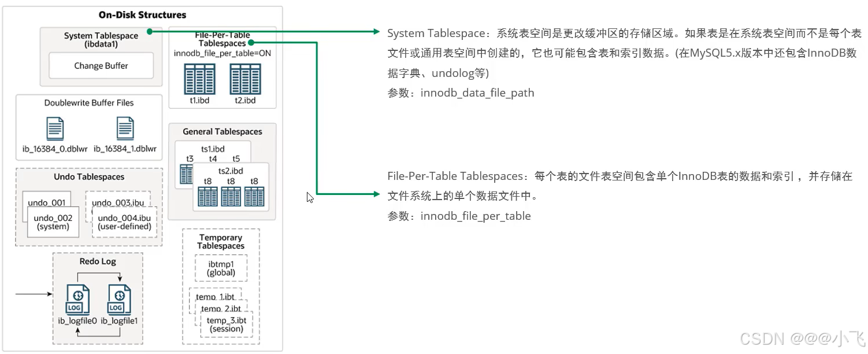Click the ib_logfile0 log file icon
The image size is (868, 354).
tap(78, 300)
